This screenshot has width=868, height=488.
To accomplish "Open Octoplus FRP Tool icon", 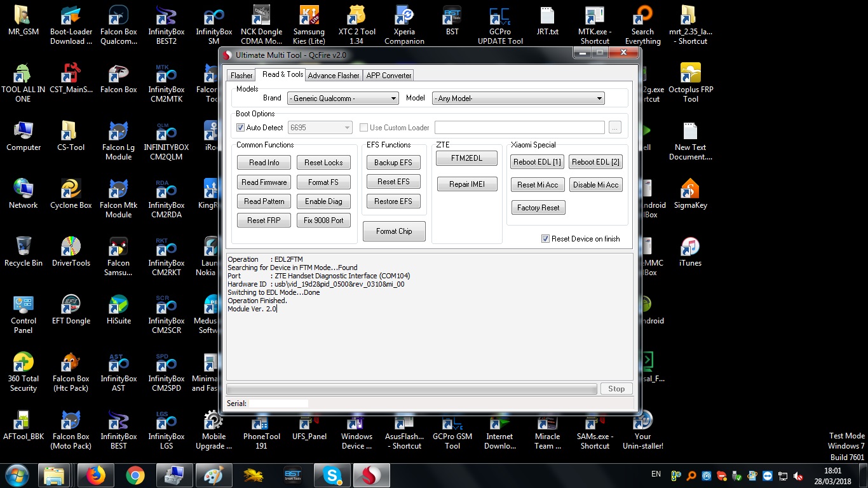I will (x=691, y=83).
